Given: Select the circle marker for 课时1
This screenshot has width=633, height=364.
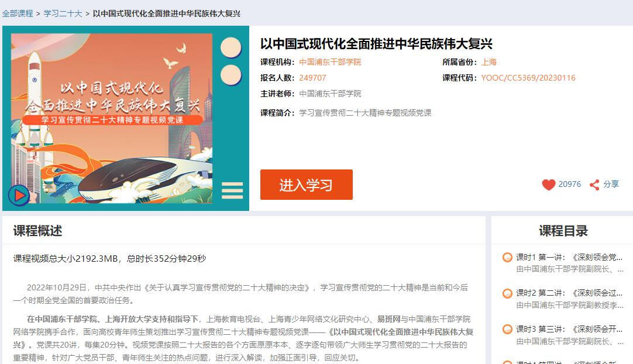Looking at the screenshot, I should pyautogui.click(x=507, y=257).
